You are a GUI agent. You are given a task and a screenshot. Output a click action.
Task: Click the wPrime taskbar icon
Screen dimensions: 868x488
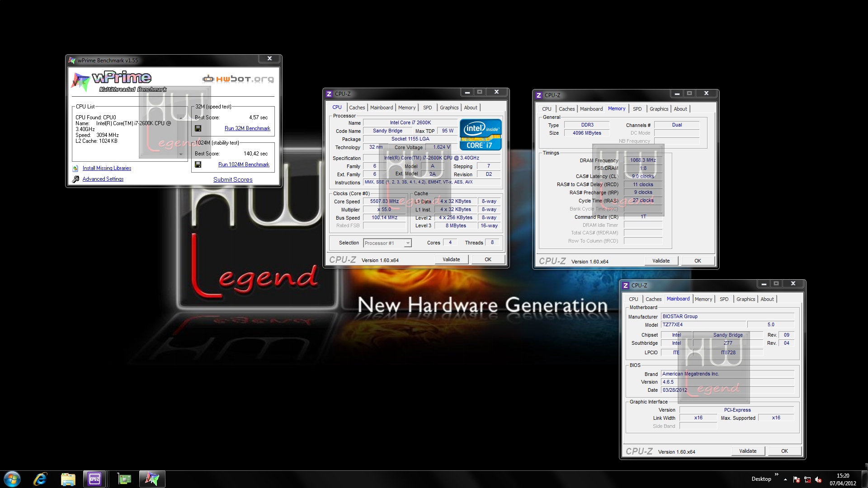pos(152,479)
